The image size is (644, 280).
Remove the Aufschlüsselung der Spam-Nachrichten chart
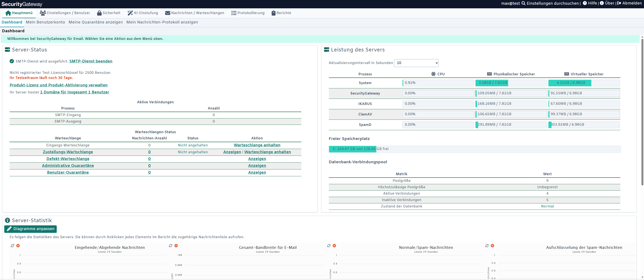[x=493, y=246]
